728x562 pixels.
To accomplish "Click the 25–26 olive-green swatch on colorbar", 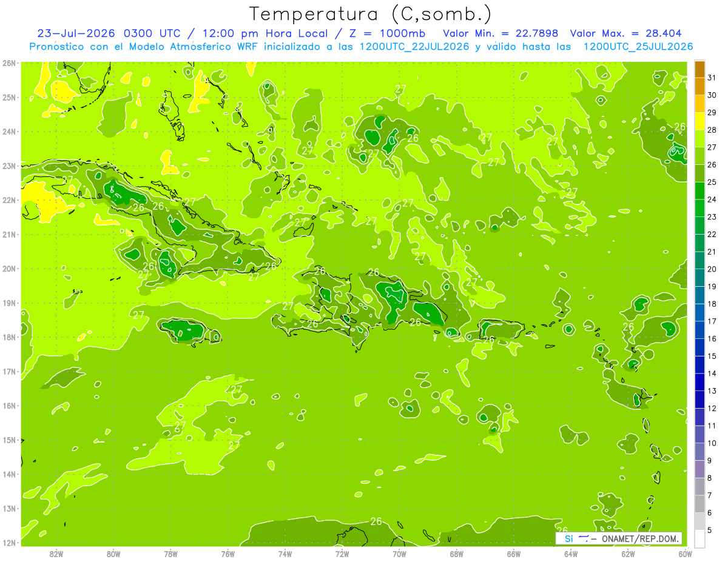I will point(699,173).
